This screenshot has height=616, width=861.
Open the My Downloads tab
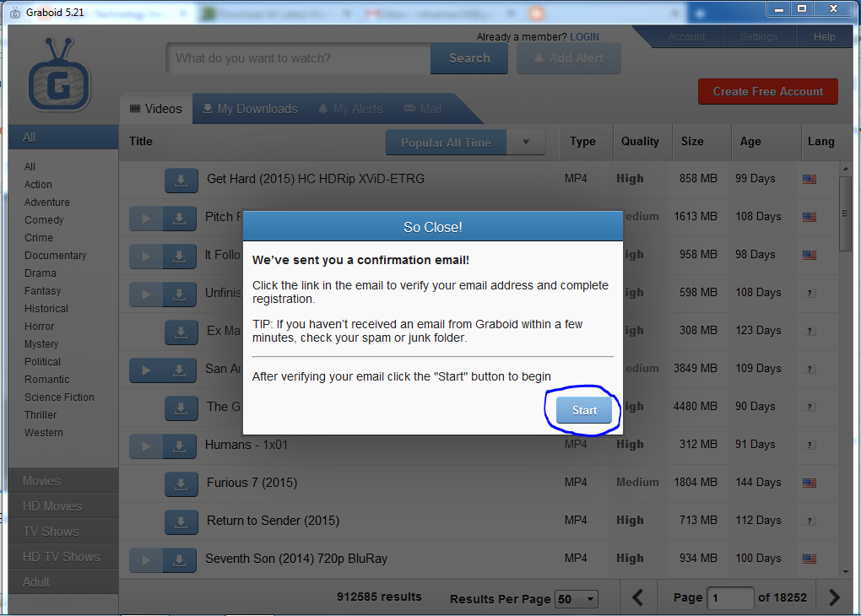point(250,109)
